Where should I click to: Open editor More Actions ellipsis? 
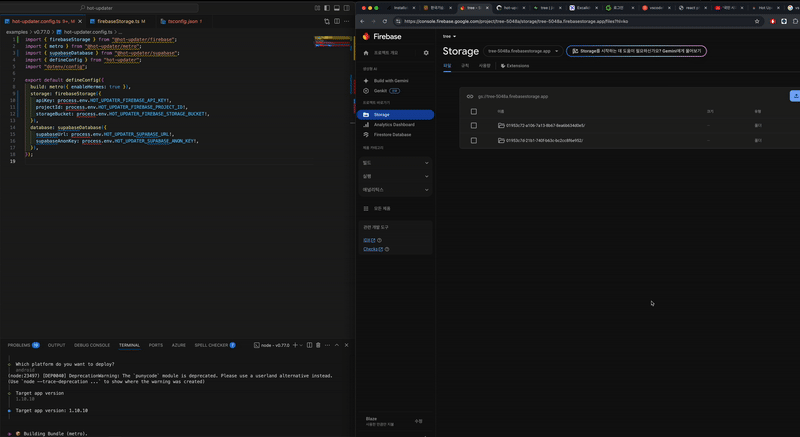[x=347, y=21]
